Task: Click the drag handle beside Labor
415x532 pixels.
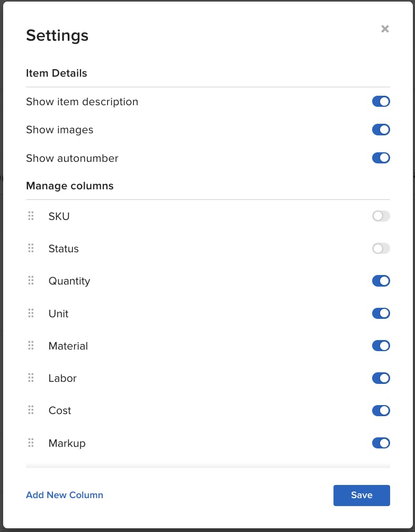Action: pyautogui.click(x=31, y=378)
